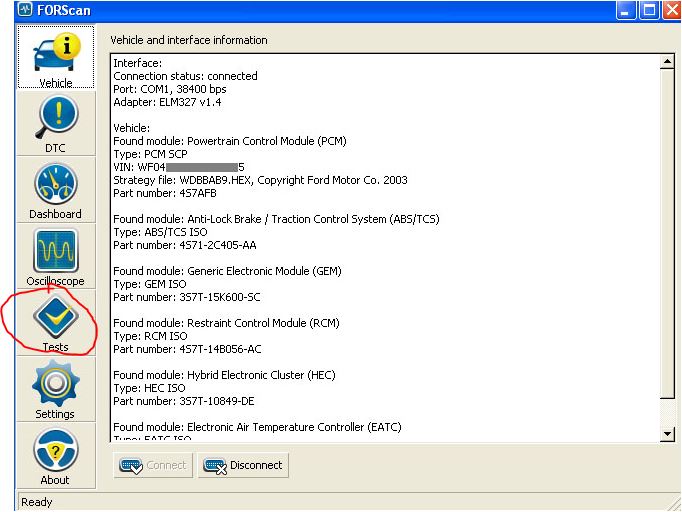Open the Tests section
This screenshot has width=682, height=512.
coord(56,323)
